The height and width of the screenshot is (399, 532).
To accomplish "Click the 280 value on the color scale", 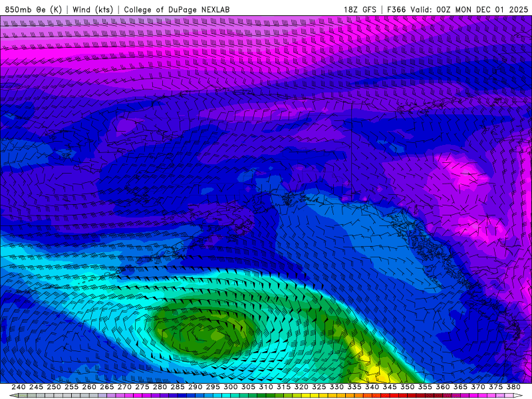I will click(160, 387).
